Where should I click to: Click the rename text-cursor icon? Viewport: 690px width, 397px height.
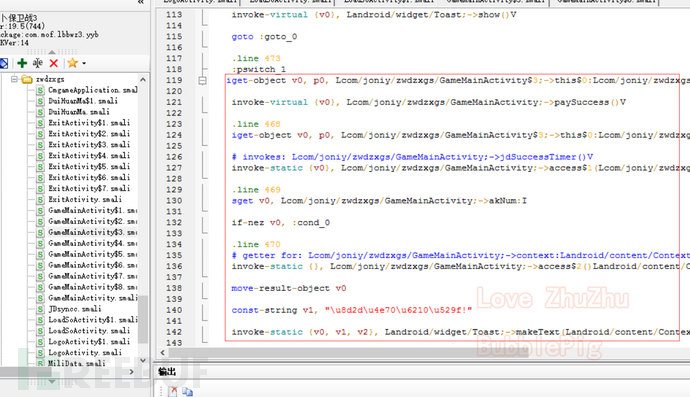pos(38,63)
